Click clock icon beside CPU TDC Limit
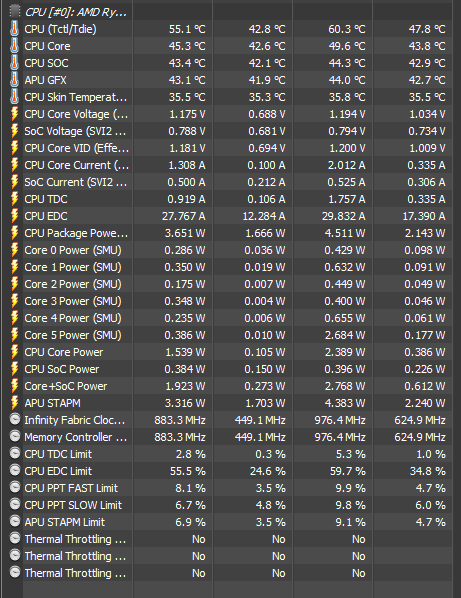The height and width of the screenshot is (598, 461). click(15, 453)
